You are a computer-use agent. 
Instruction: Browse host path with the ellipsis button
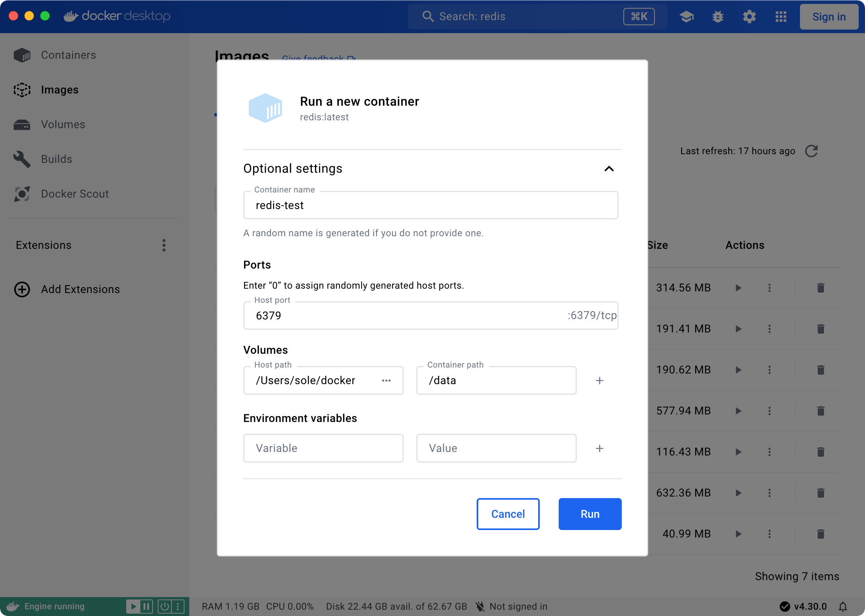coord(386,381)
